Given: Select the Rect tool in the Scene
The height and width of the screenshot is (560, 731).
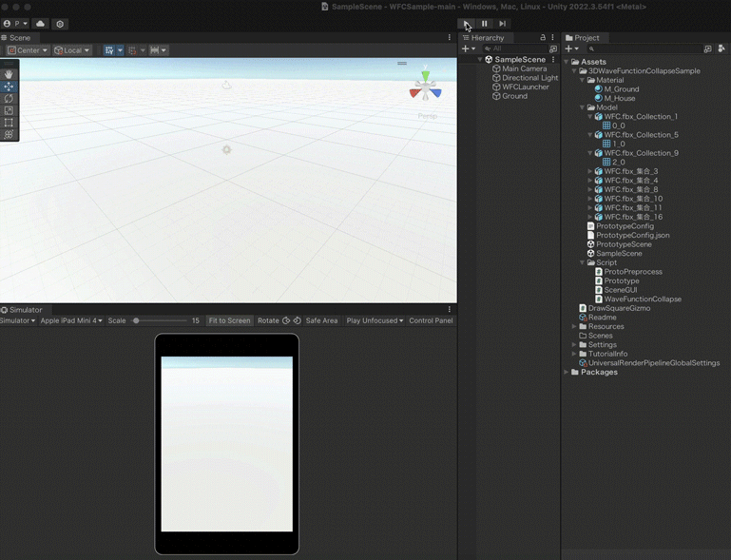Looking at the screenshot, I should point(10,123).
